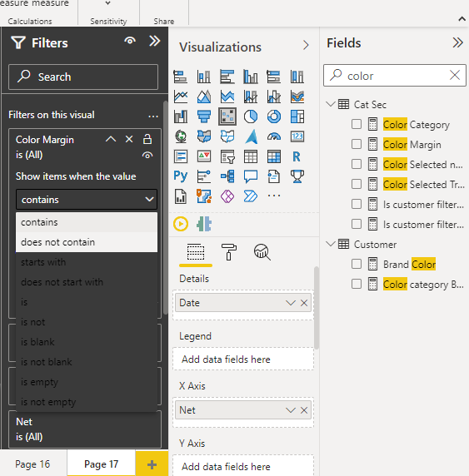
Task: Pick the 100% stacked column chart visual
Action: pyautogui.click(x=297, y=77)
